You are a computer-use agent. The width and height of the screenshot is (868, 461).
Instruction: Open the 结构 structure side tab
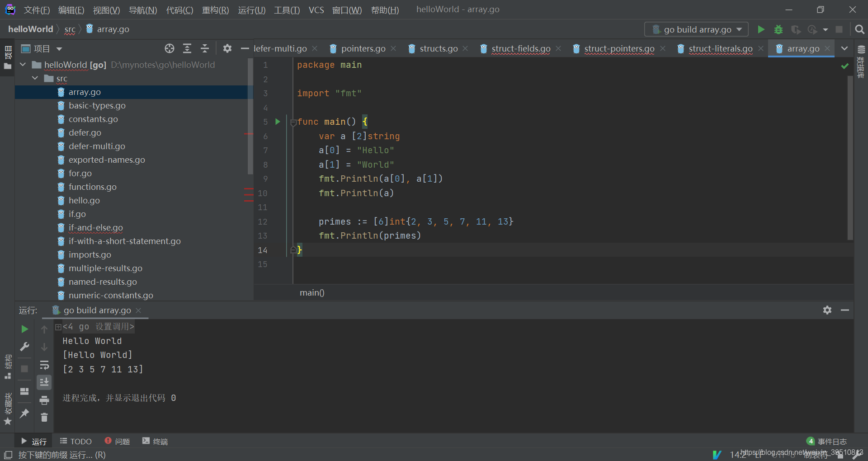pyautogui.click(x=8, y=367)
